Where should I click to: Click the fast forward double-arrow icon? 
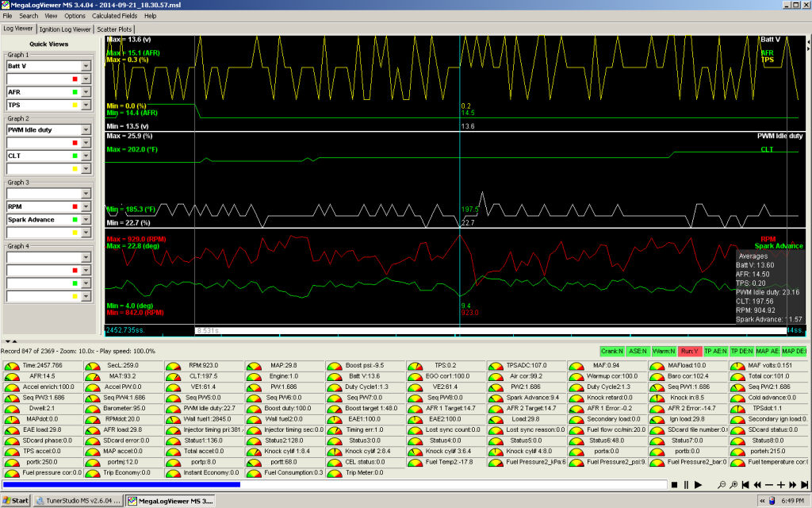point(792,484)
